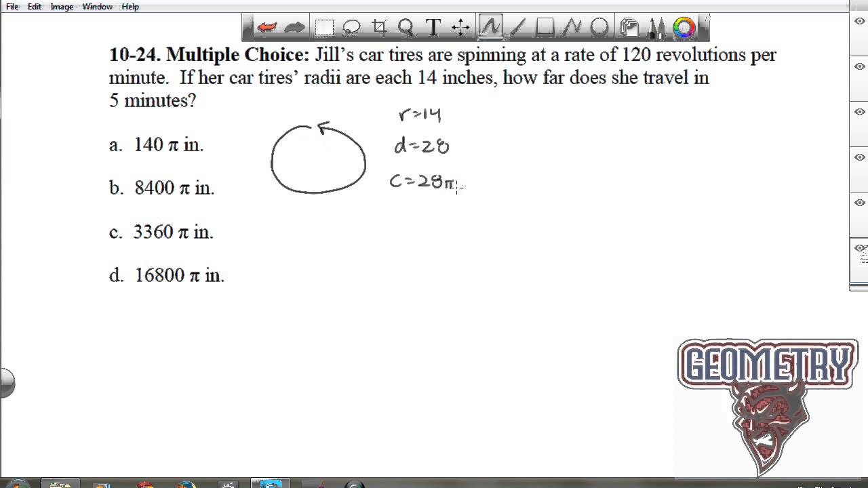Screen dimensions: 868x488
Task: Toggle visibility eye of third layer
Action: [860, 112]
